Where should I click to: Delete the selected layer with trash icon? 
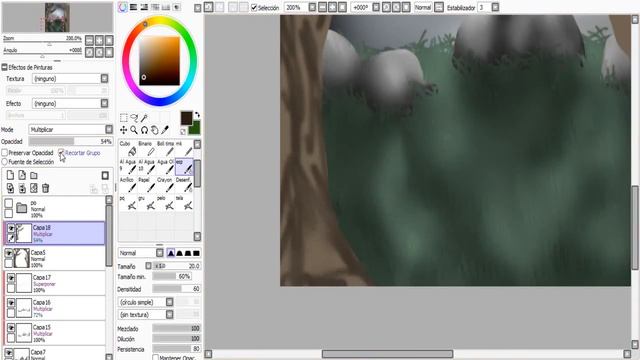(x=46, y=188)
